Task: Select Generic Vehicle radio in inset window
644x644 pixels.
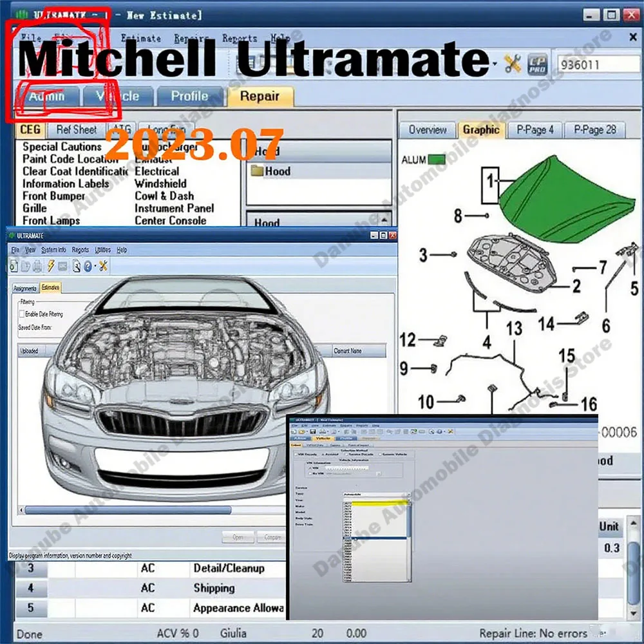Action: (380, 454)
